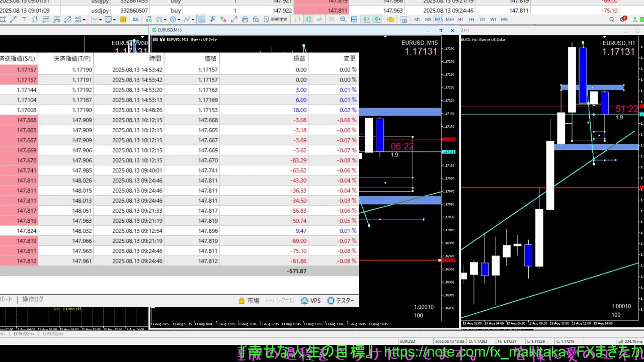This screenshot has height=362, width=644.
Task: Select the M1 timeframe
Action: point(417,20)
